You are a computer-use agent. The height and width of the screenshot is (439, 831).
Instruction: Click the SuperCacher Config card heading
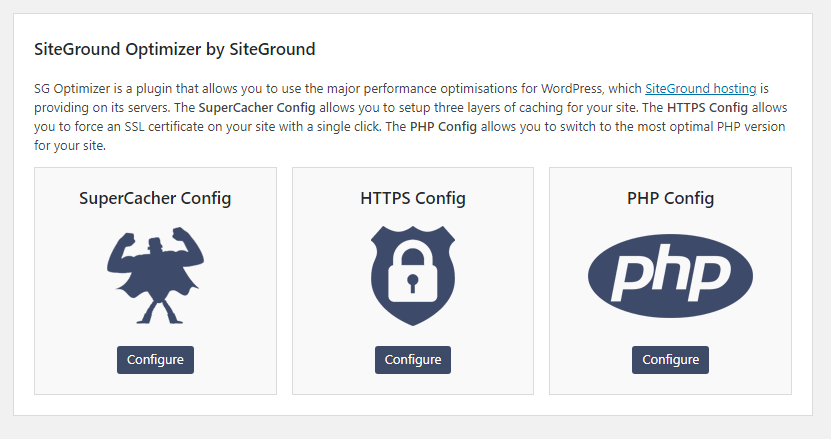[x=155, y=198]
